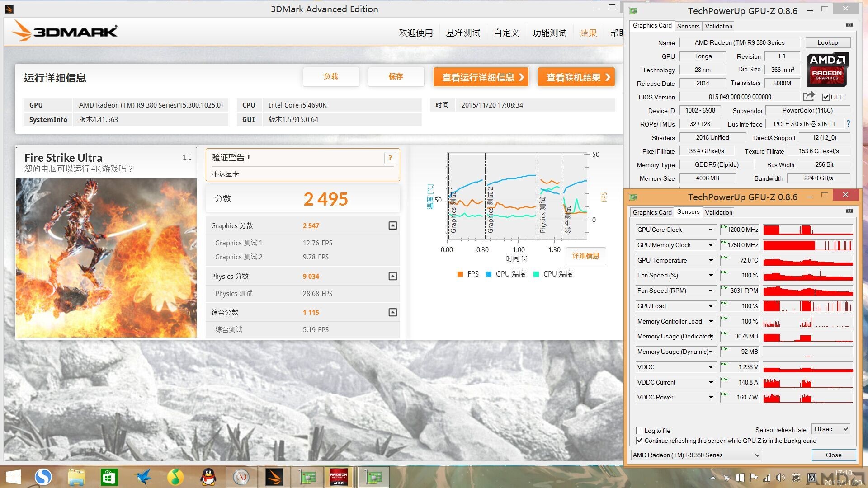The width and height of the screenshot is (868, 488).
Task: Click the Close button in the GPU-Z Sensors window
Action: point(834,455)
